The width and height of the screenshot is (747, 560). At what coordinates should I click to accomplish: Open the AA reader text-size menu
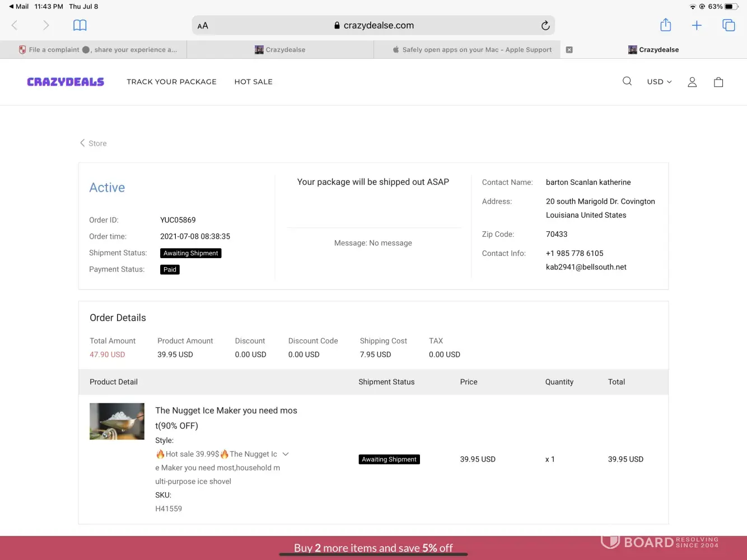(203, 26)
